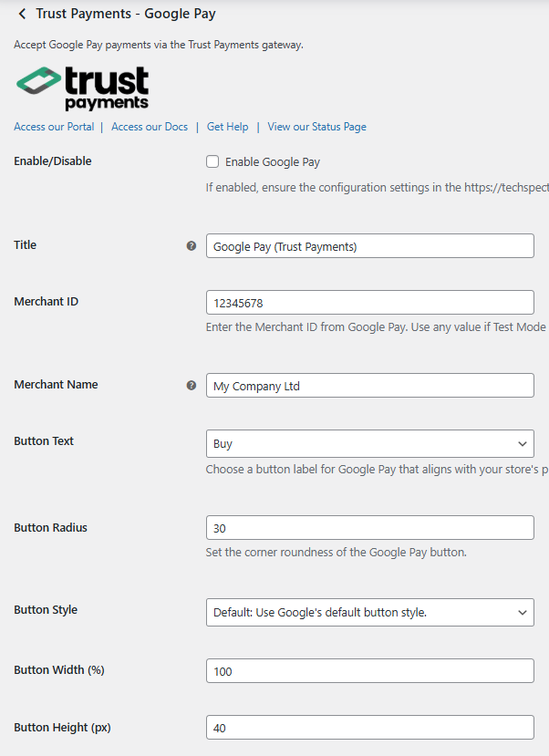549x756 pixels.
Task: Click the Button Text dropdown chevron arrow
Action: (x=523, y=444)
